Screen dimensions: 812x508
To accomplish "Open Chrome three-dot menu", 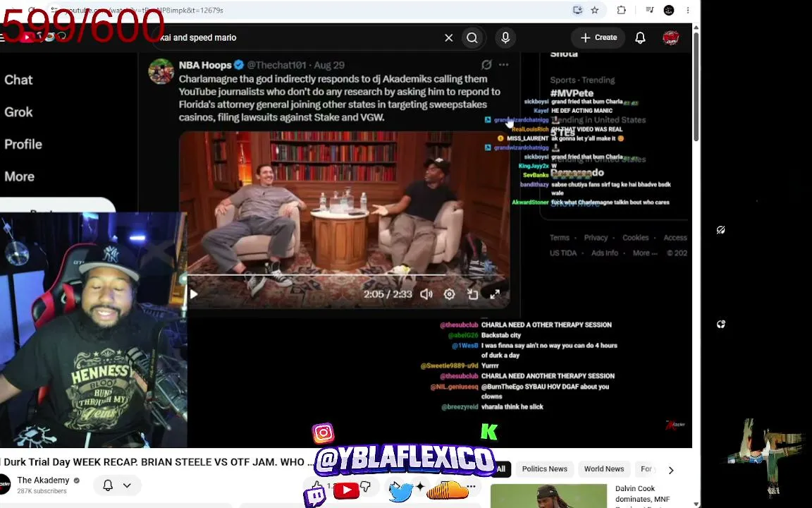I will [688, 10].
